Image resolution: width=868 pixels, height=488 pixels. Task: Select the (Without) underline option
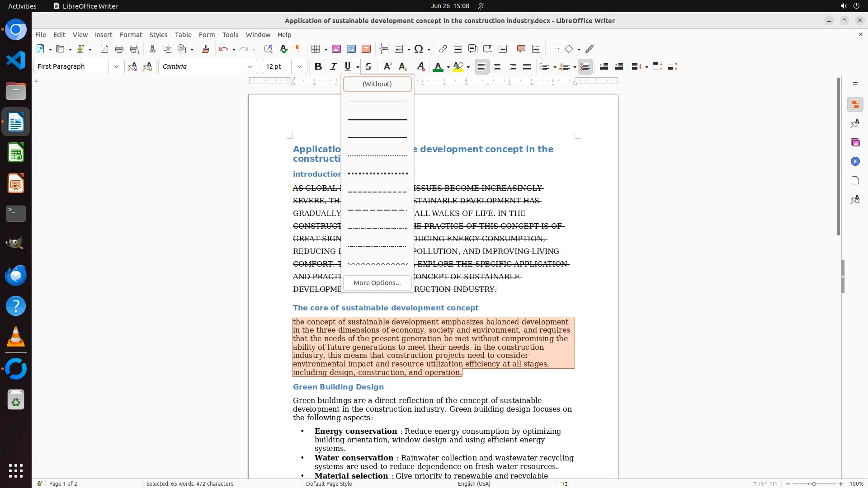pyautogui.click(x=377, y=84)
